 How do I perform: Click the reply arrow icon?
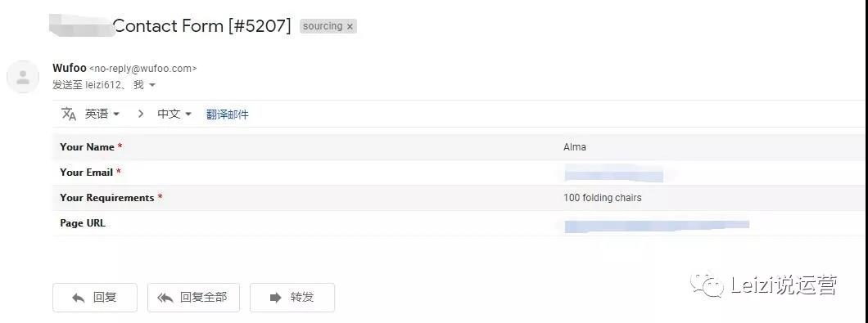(x=78, y=298)
